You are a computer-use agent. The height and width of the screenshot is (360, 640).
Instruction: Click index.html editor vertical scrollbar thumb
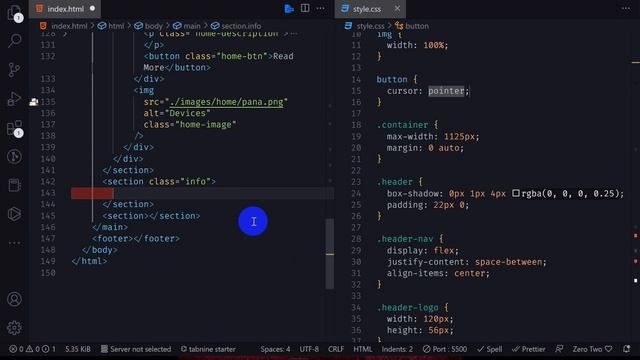pos(330,253)
